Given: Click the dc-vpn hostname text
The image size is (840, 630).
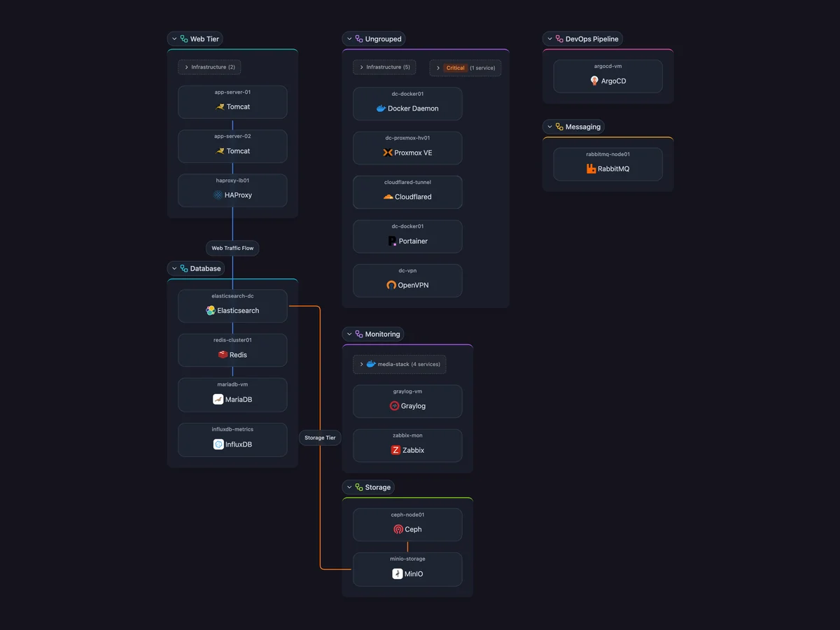Looking at the screenshot, I should point(407,271).
